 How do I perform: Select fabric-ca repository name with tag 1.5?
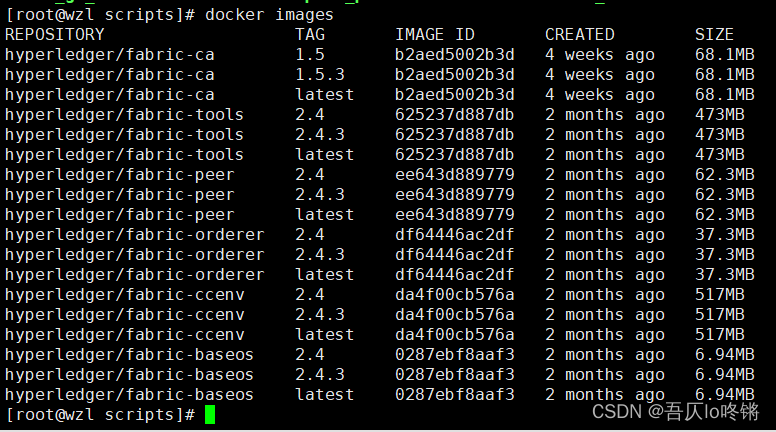(109, 54)
